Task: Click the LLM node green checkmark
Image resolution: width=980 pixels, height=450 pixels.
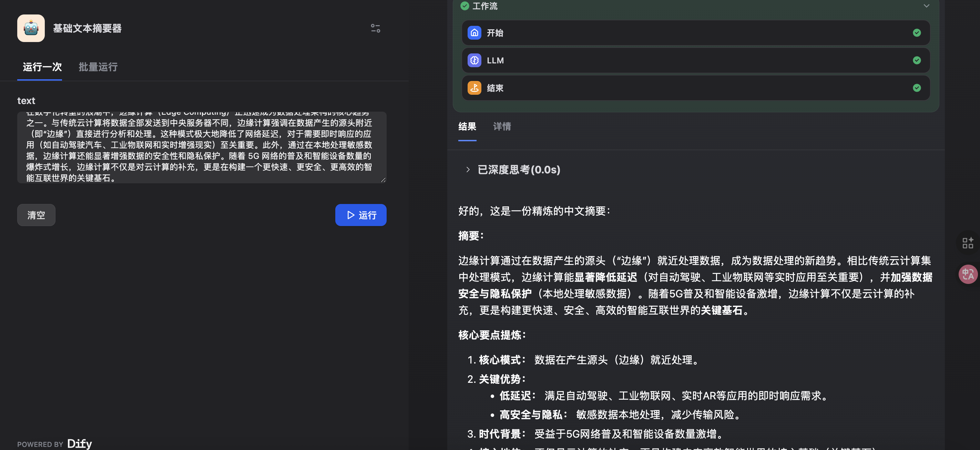Action: [917, 60]
